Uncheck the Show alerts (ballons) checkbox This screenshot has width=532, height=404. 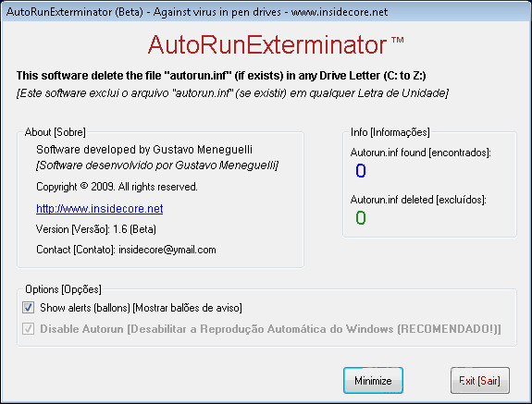pos(28,308)
